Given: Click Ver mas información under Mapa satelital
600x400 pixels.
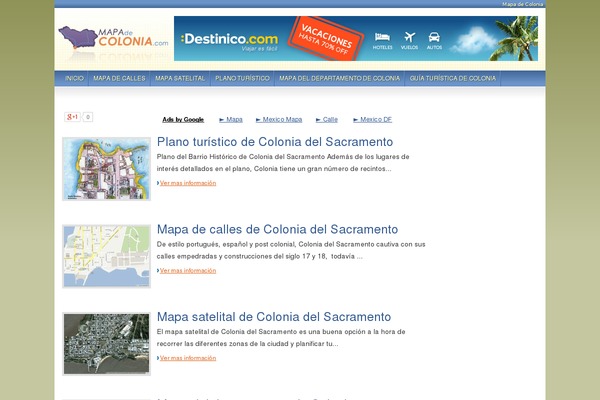Looking at the screenshot, I should [188, 358].
